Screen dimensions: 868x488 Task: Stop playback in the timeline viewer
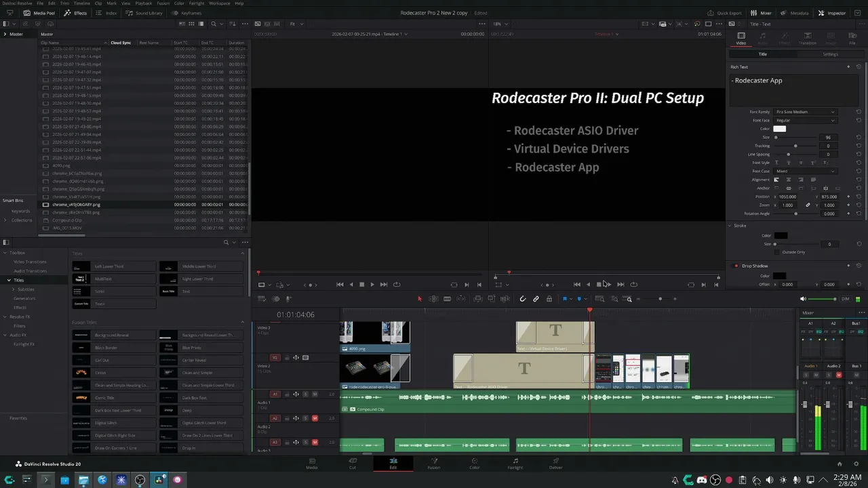click(x=599, y=285)
